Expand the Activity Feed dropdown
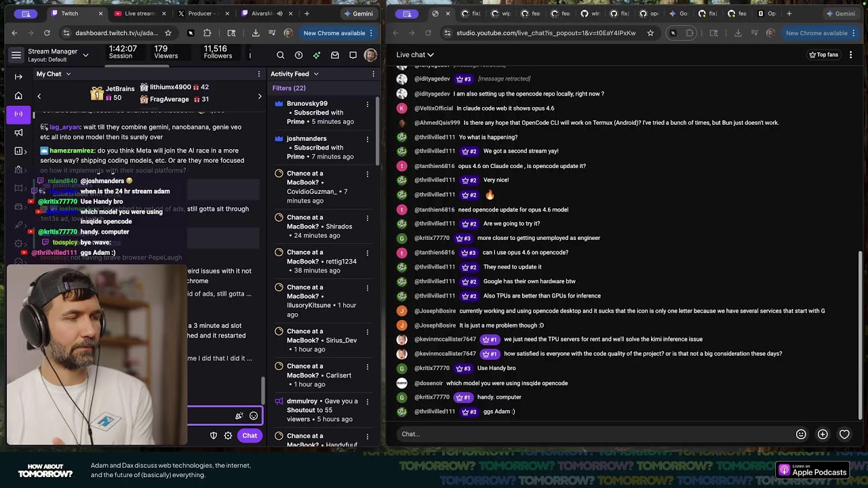 (316, 74)
